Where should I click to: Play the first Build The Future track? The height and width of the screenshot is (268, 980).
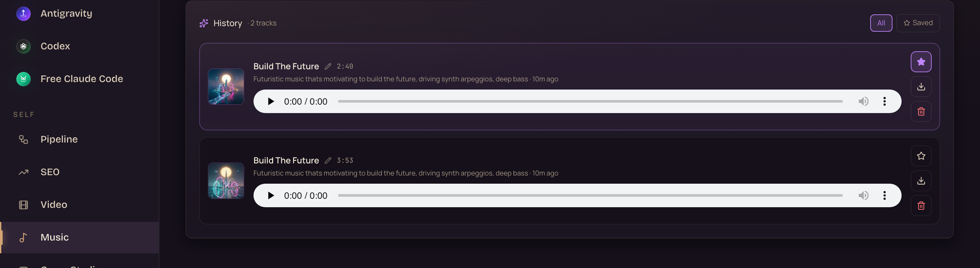[270, 101]
